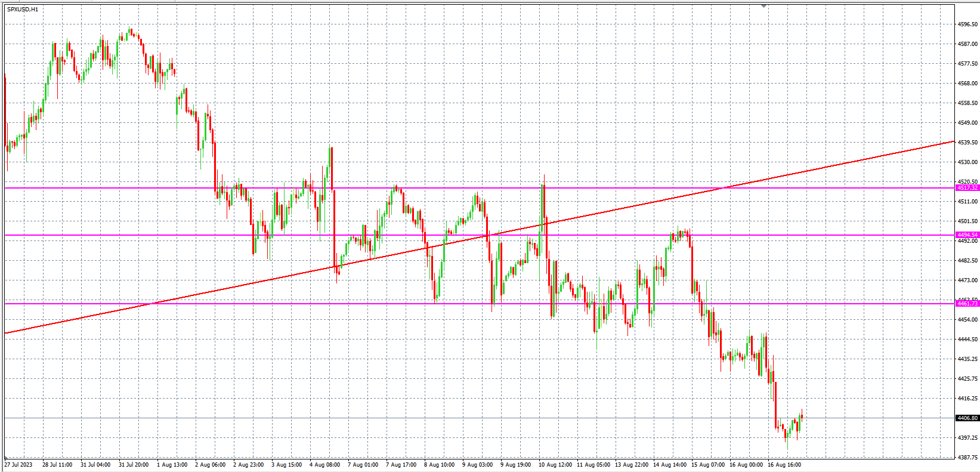Click the 4568.00 price scale label
The image size is (980, 472).
pyautogui.click(x=967, y=84)
